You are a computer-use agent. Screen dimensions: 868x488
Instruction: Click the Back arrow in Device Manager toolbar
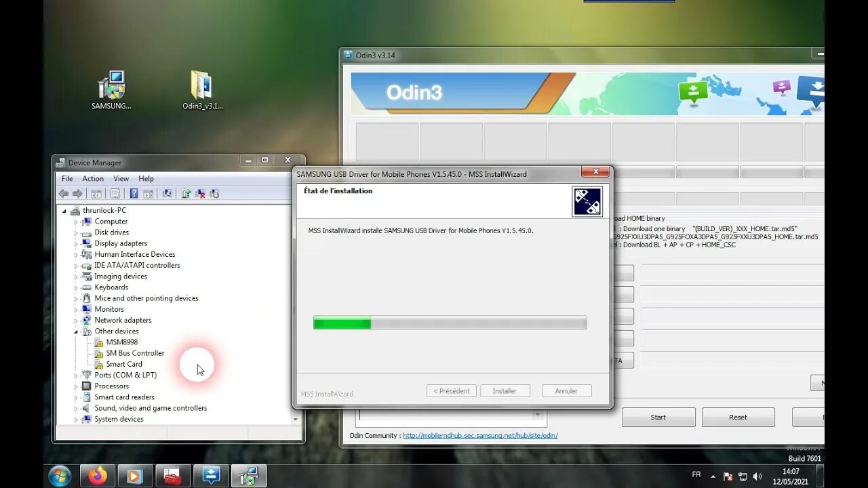coord(64,194)
